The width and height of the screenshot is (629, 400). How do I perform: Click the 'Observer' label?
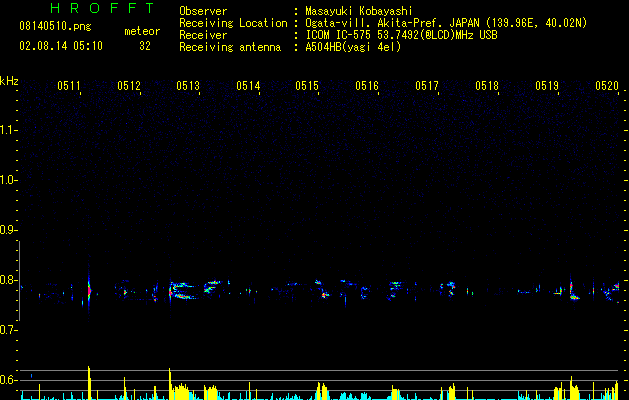(x=203, y=11)
